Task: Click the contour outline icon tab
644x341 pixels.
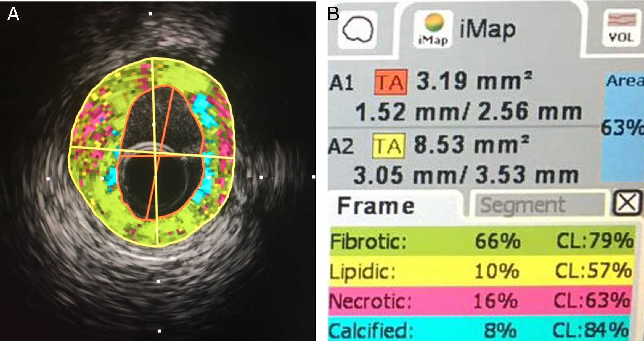Action: [x=358, y=30]
